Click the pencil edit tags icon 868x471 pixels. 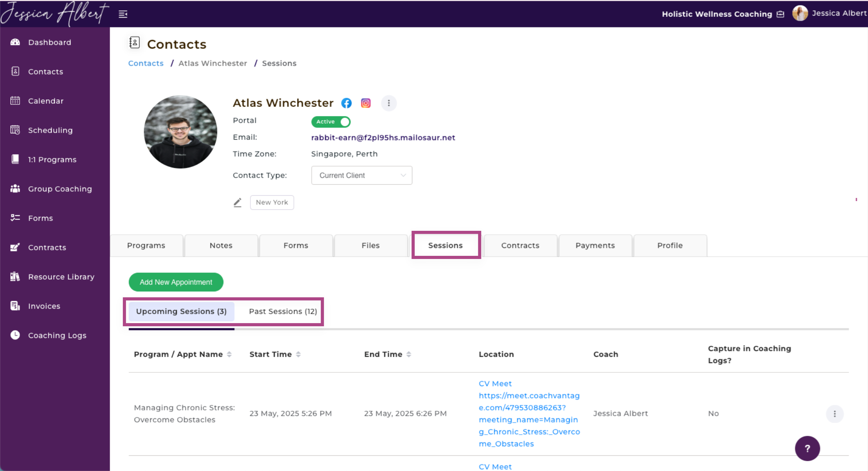[x=237, y=203]
